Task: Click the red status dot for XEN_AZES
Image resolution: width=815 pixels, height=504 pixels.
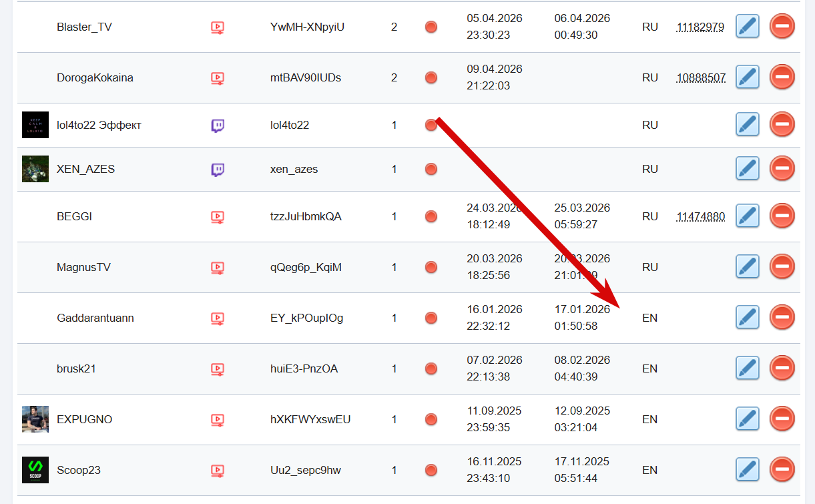Action: pyautogui.click(x=431, y=169)
